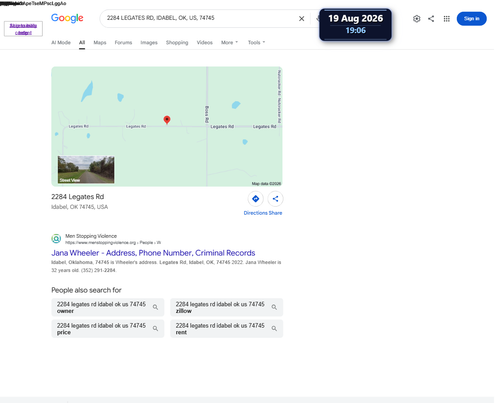Click the 'Map data ©2026' attribution

pyautogui.click(x=266, y=184)
